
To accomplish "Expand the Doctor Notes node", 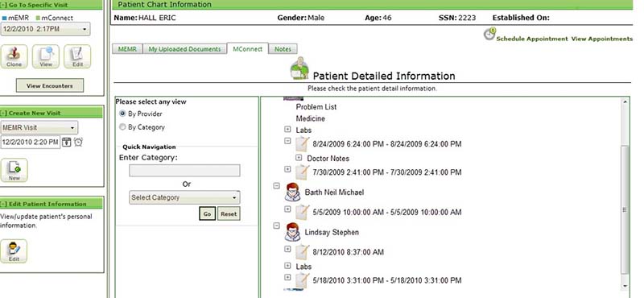I will tap(299, 158).
